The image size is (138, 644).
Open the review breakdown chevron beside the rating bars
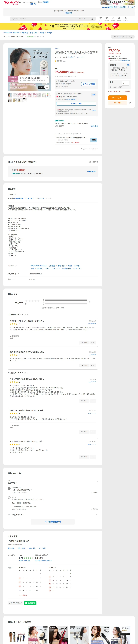click(x=90, y=302)
